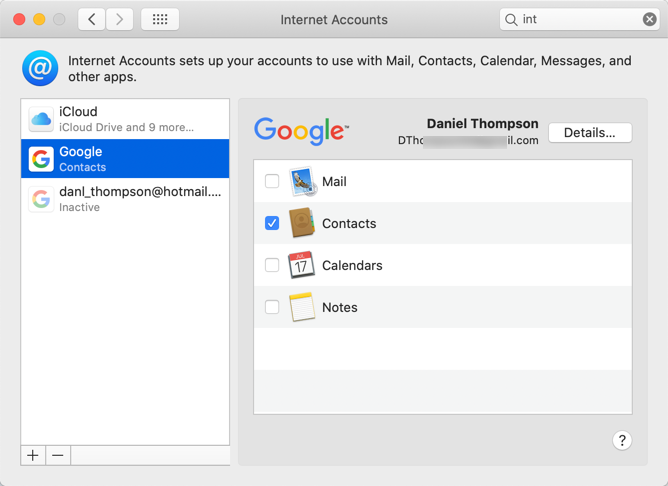
Task: Select the inactive danl_thompson@hotmail account
Action: [125, 198]
